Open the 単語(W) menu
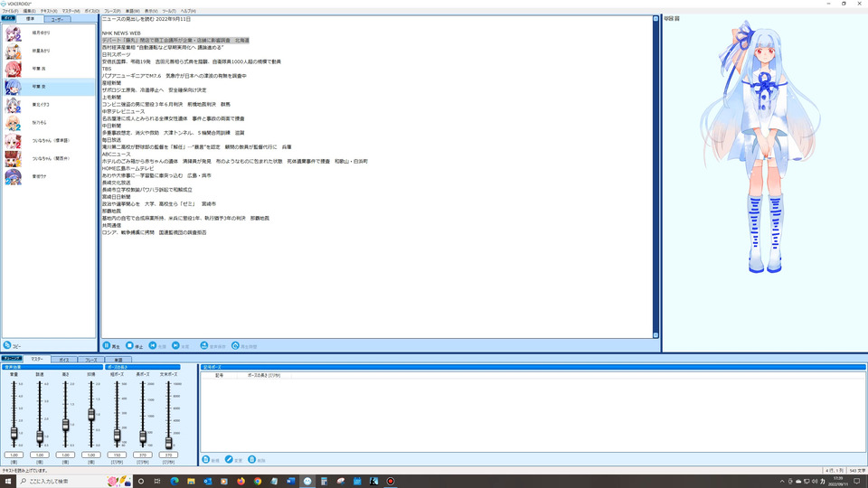This screenshot has height=488, width=868. pyautogui.click(x=132, y=11)
